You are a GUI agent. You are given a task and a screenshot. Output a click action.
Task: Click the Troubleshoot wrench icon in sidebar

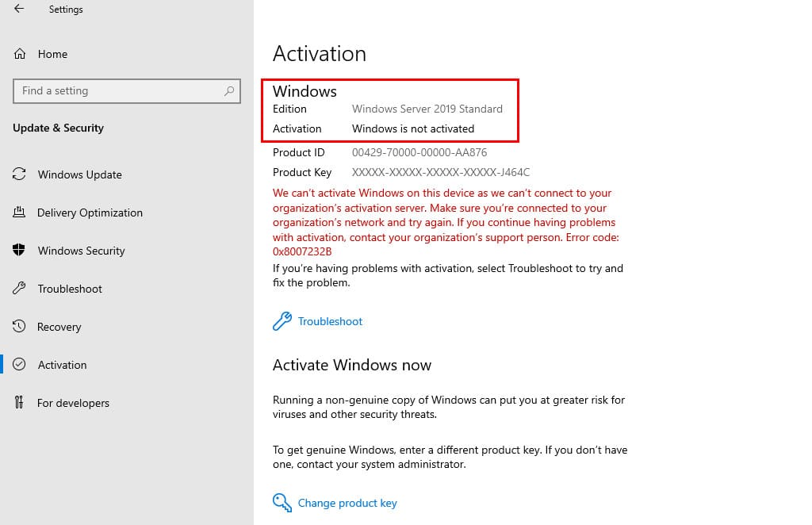19,288
